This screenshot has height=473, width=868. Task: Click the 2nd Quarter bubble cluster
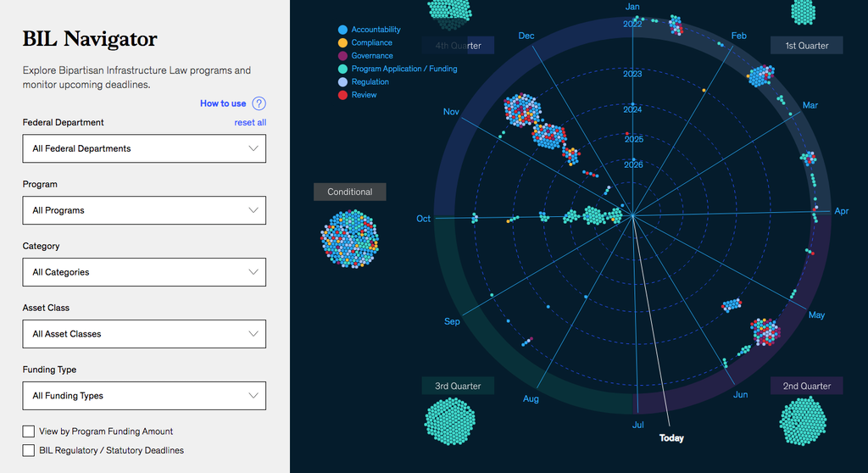802,420
